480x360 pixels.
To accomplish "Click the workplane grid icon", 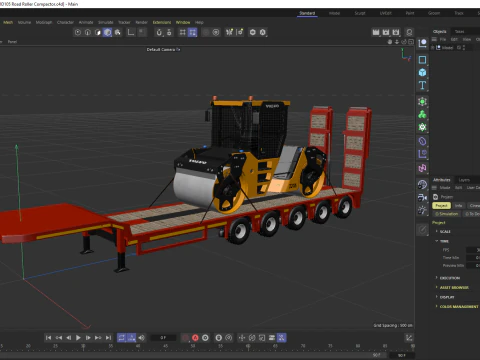I will (182, 32).
